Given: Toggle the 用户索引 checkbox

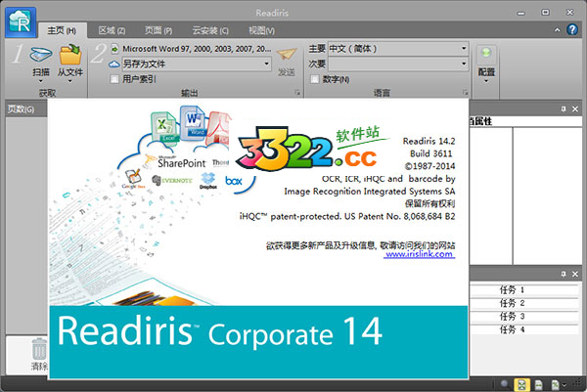Looking at the screenshot, I should [114, 79].
